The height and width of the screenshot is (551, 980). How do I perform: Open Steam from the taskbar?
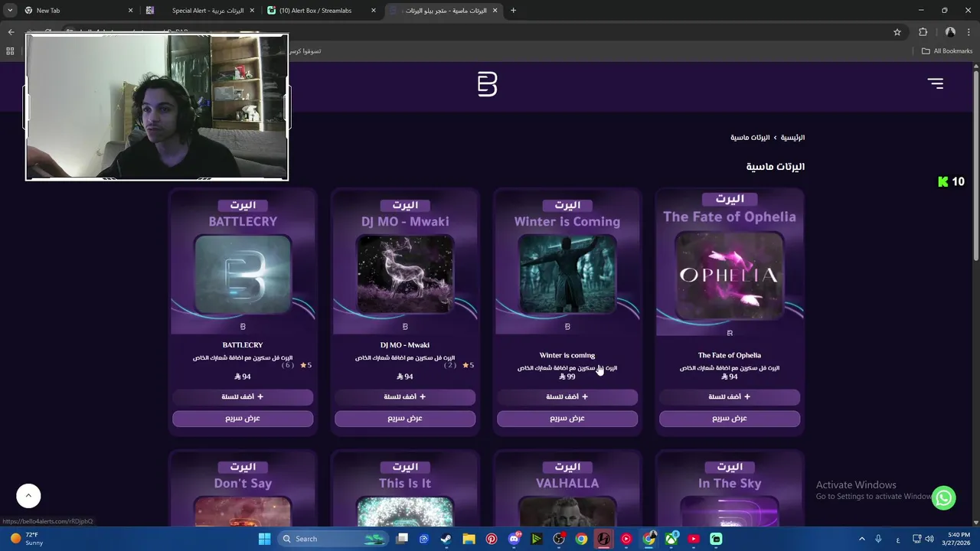(446, 539)
